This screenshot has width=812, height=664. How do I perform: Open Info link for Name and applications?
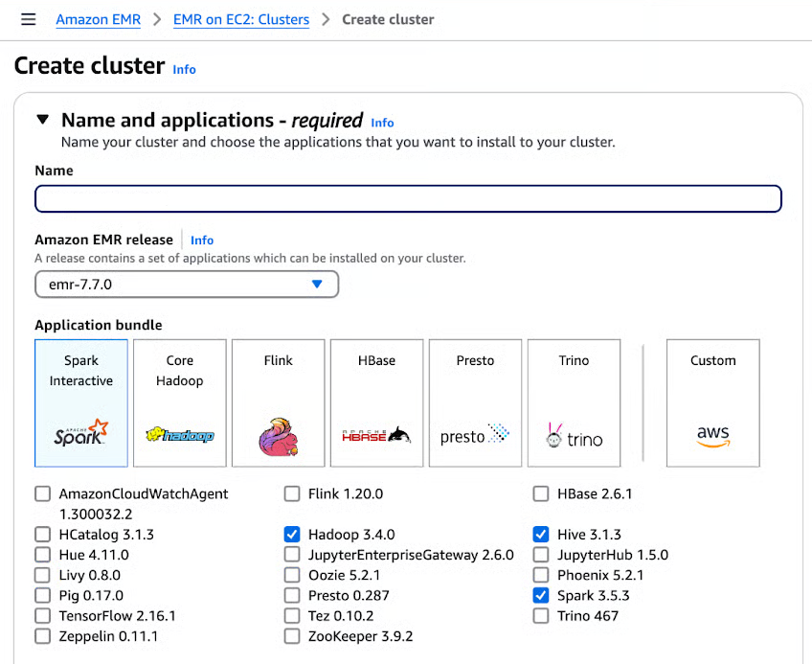(382, 123)
